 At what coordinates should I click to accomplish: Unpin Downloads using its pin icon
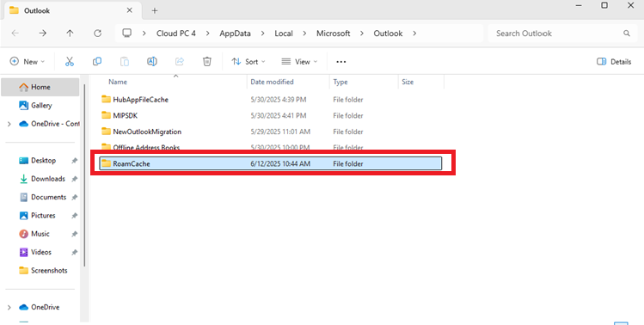(74, 179)
